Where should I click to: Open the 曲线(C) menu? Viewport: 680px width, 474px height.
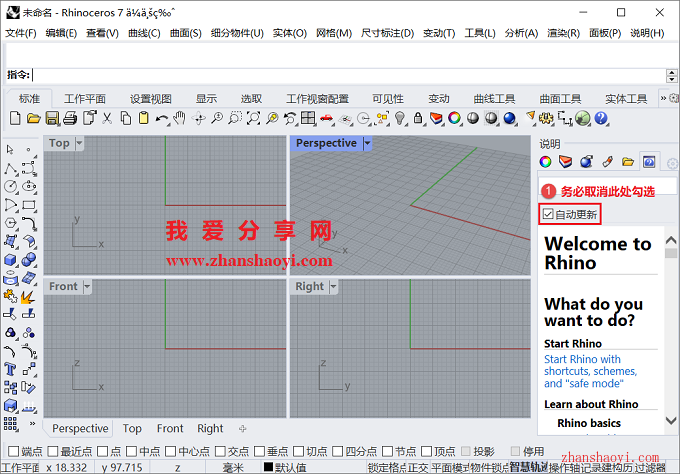point(144,33)
